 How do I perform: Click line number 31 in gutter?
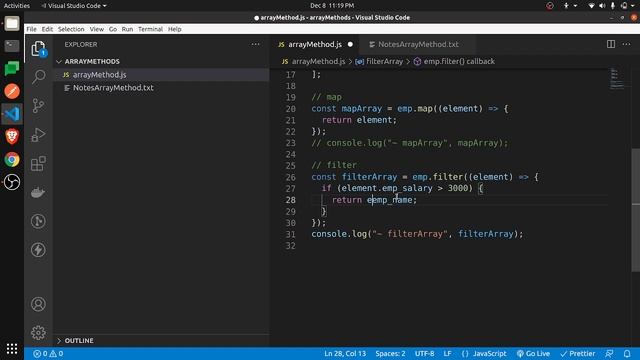[x=290, y=234]
